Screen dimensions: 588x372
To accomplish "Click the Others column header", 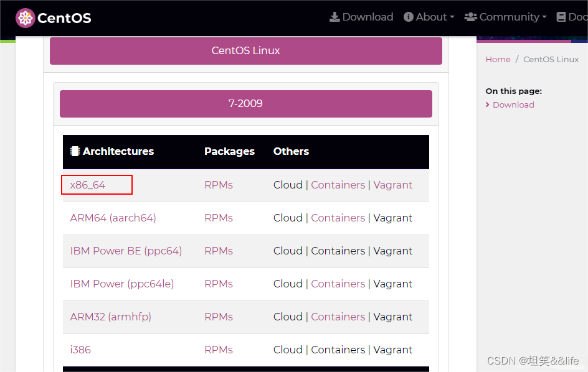I will click(291, 151).
